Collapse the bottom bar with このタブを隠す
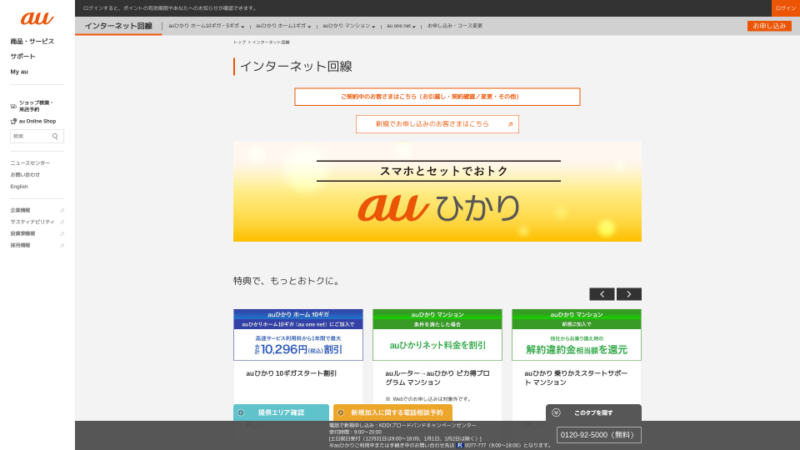Viewport: 800px width, 450px height. pyautogui.click(x=593, y=412)
